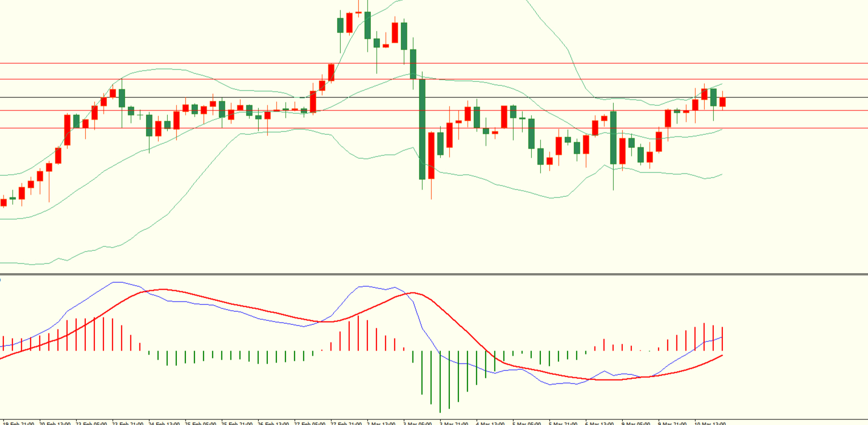Click the tallest green histogram bar in lower pane
This screenshot has width=868, height=425.
click(440, 381)
